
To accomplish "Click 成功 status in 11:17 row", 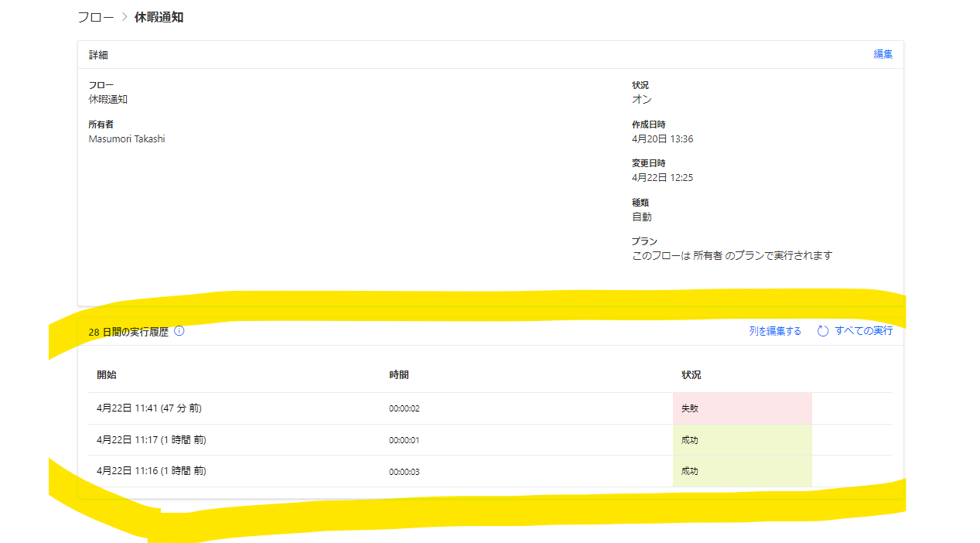I will [743, 439].
